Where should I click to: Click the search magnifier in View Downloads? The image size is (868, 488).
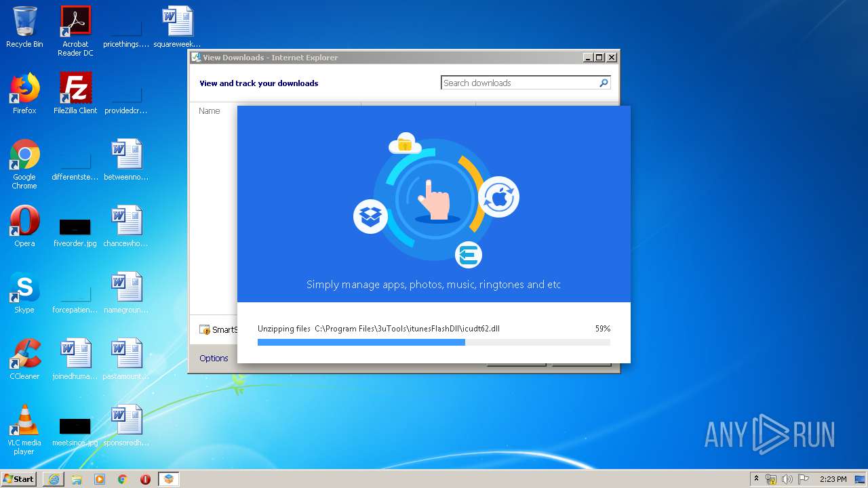click(604, 83)
